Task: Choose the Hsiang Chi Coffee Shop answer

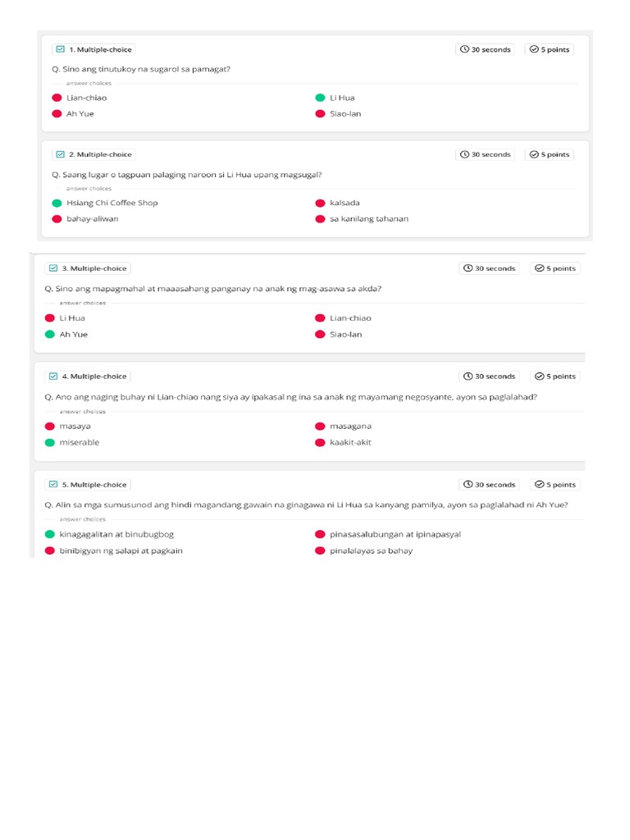Action: pos(112,203)
